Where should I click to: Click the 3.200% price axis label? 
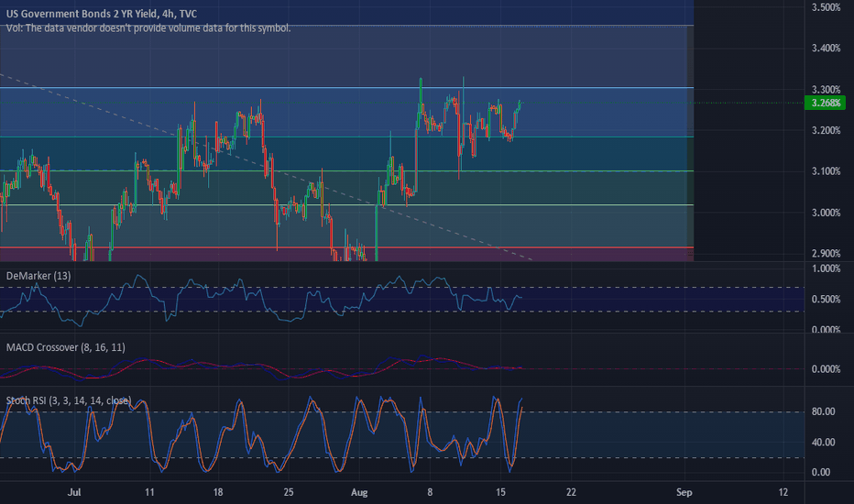click(826, 130)
